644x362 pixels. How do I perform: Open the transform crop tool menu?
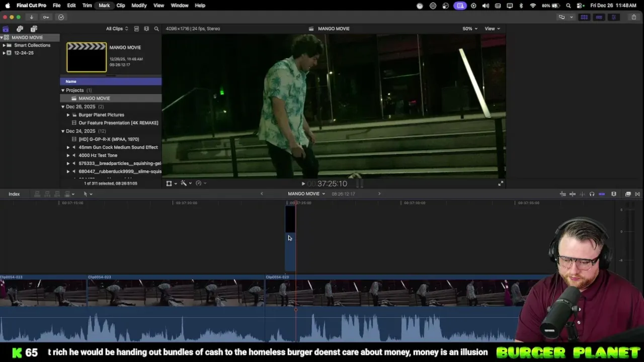(171, 184)
